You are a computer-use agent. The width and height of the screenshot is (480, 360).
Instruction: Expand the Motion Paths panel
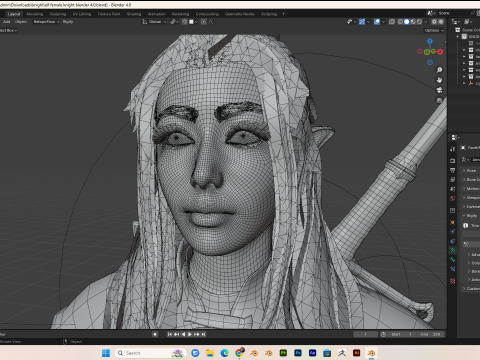[x=471, y=189]
